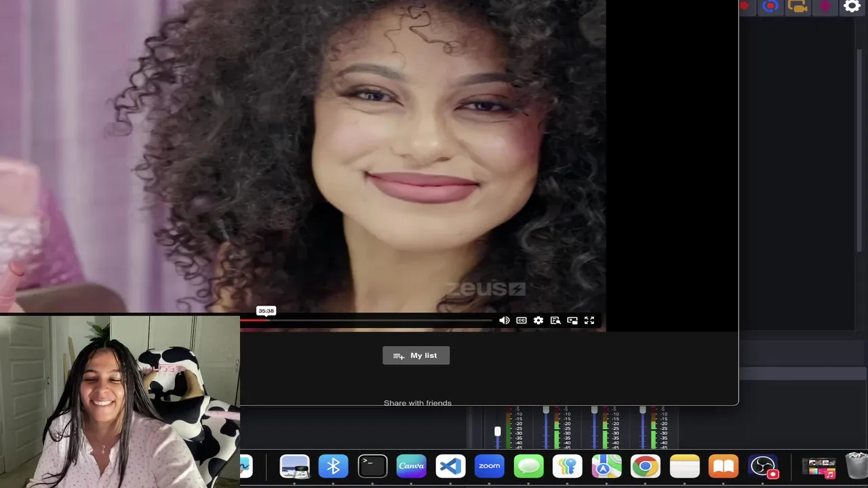Click the magenta arrow icon in top toolbar
This screenshot has width=868, height=488.
(x=825, y=7)
